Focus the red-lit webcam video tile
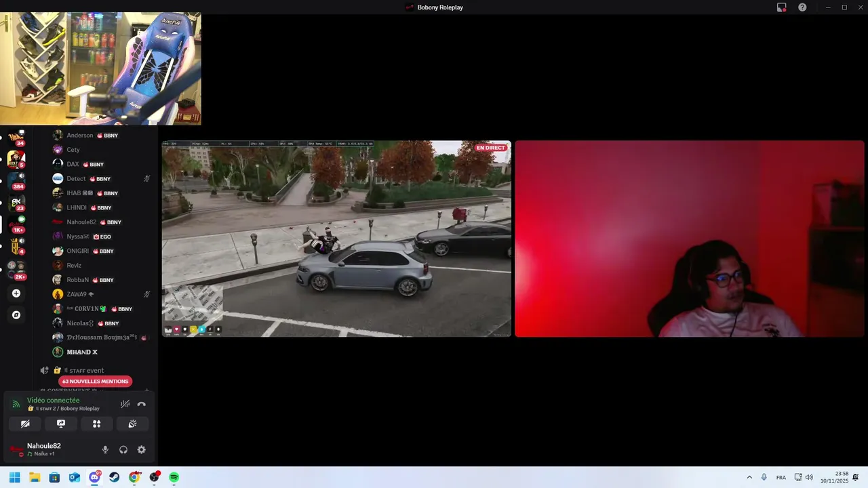This screenshot has width=868, height=488. 690,239
